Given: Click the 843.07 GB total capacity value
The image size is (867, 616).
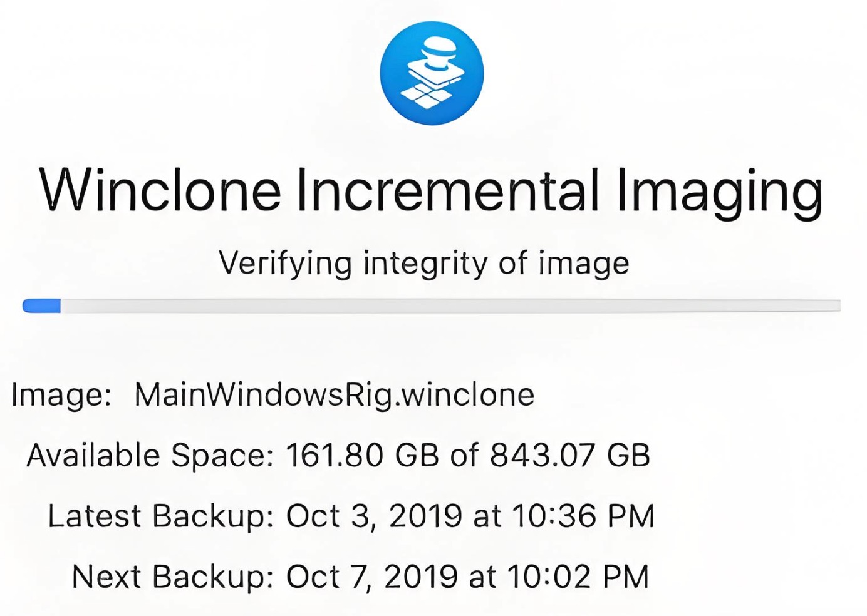Looking at the screenshot, I should pos(570,455).
